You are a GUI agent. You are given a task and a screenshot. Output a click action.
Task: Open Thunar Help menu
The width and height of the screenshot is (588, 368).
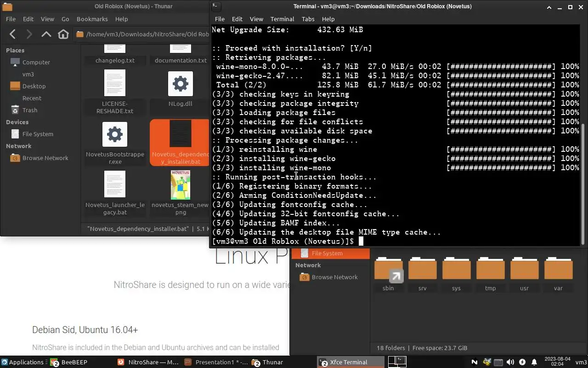point(121,19)
